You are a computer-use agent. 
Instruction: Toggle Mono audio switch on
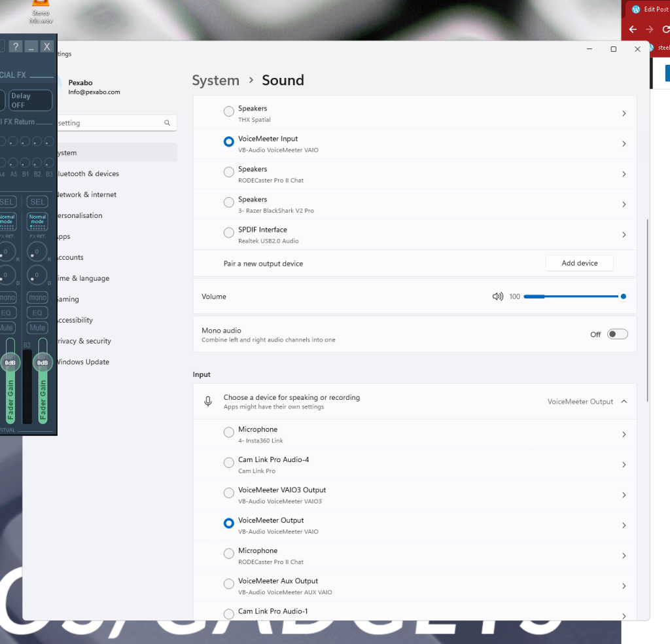618,334
